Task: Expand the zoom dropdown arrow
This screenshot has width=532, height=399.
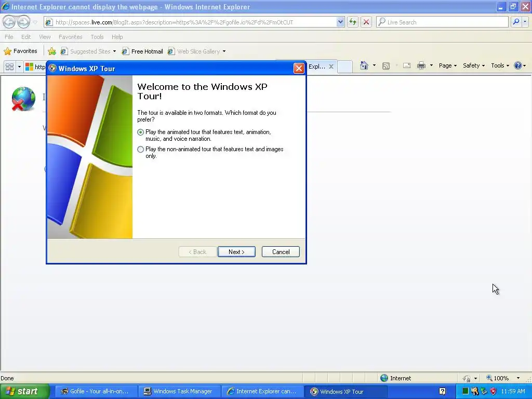Action: click(x=518, y=378)
